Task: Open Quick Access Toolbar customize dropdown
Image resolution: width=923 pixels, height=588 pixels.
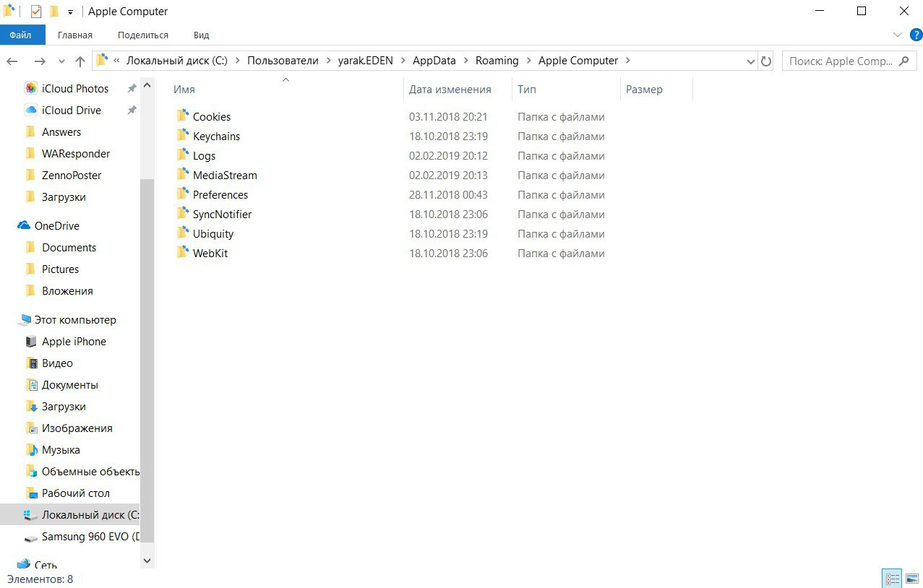Action: pos(70,12)
